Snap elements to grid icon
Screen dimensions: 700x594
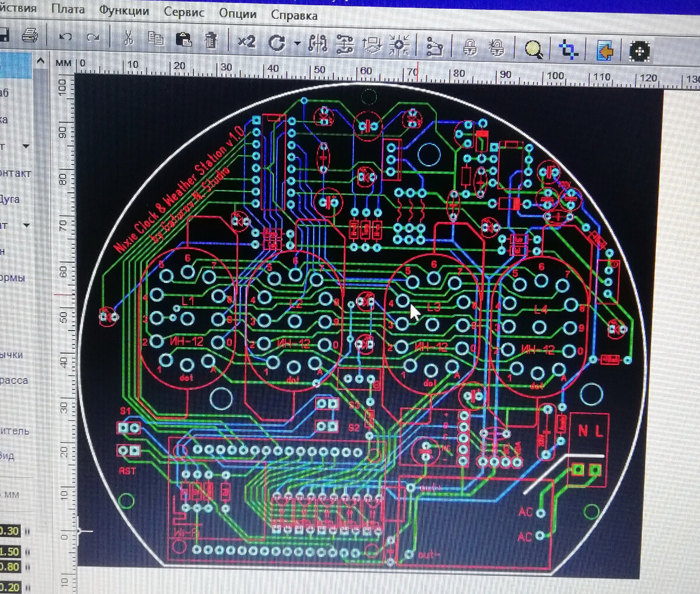pos(399,46)
